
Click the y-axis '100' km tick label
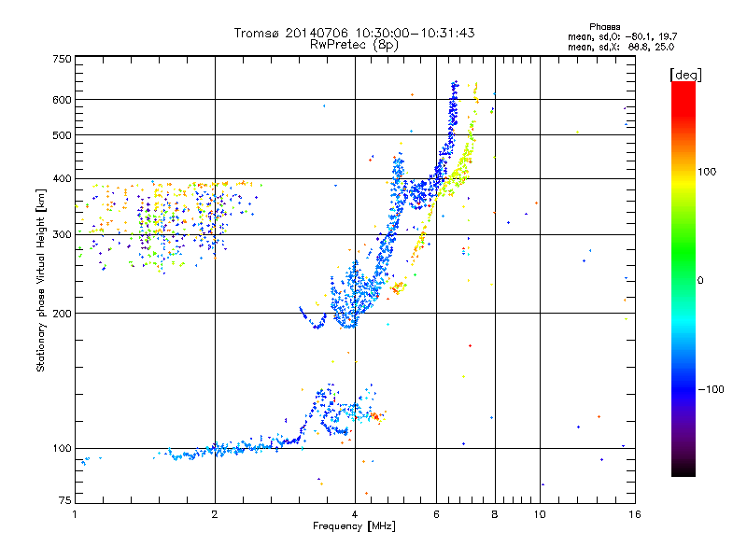[x=63, y=448]
